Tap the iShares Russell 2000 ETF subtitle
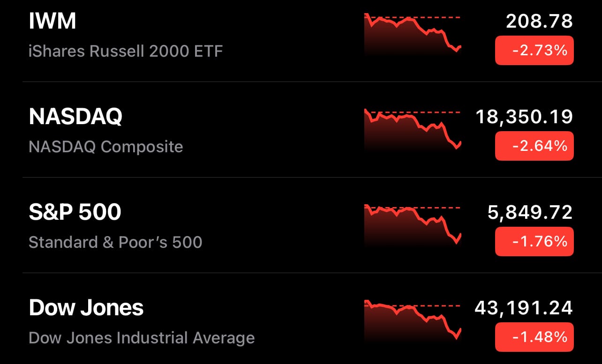This screenshot has width=602, height=364. (126, 51)
